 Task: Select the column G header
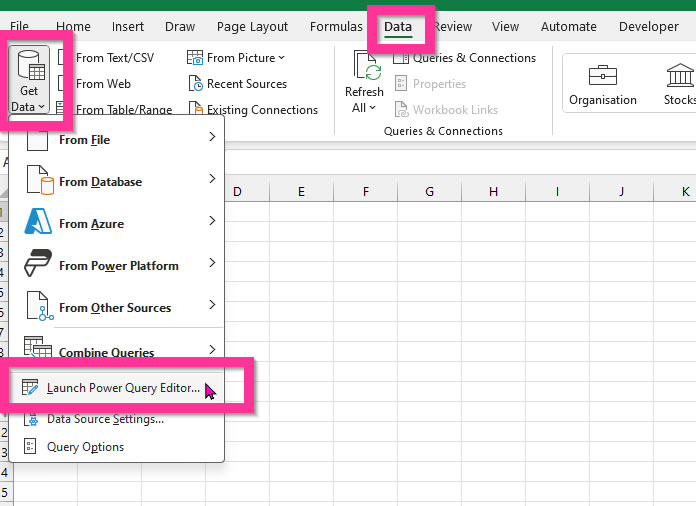430,192
